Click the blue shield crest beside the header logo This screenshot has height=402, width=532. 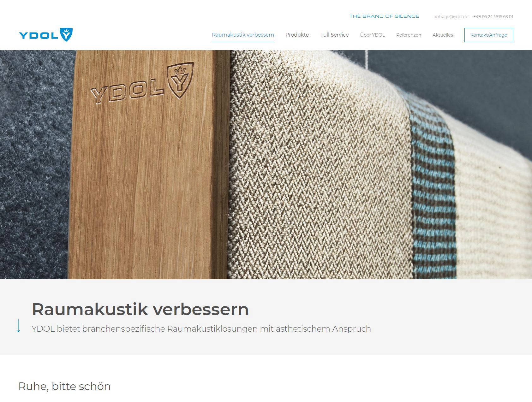coord(66,34)
